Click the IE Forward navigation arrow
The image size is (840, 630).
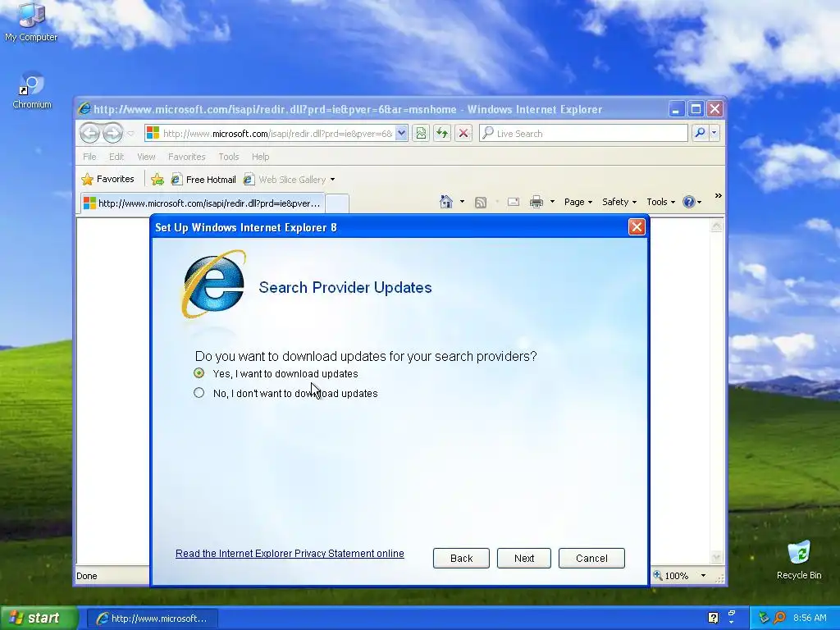click(x=112, y=133)
